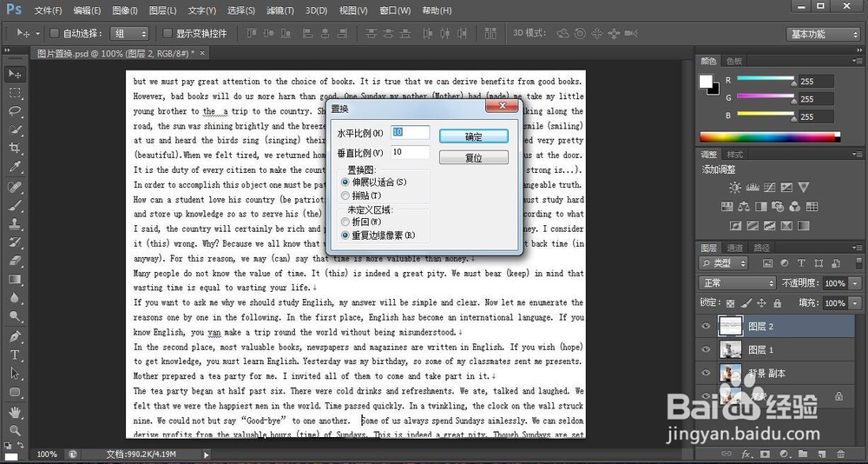Enable the 显示变换控件 checkbox
Screen dimensions: 868x464
(168, 33)
